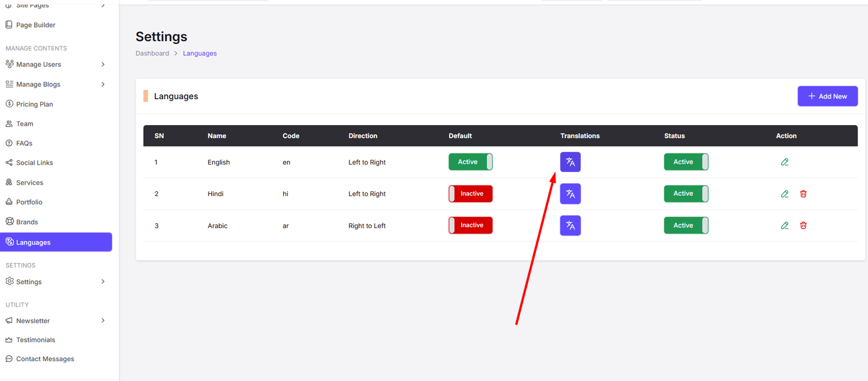Click the Add New button
Viewport: 868px width, 381px height.
pos(827,96)
